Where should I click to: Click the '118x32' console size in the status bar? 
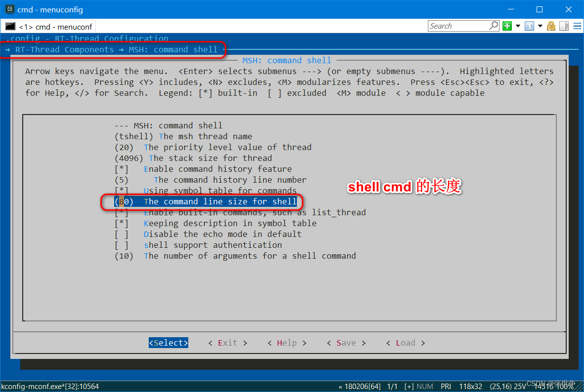tap(470, 387)
